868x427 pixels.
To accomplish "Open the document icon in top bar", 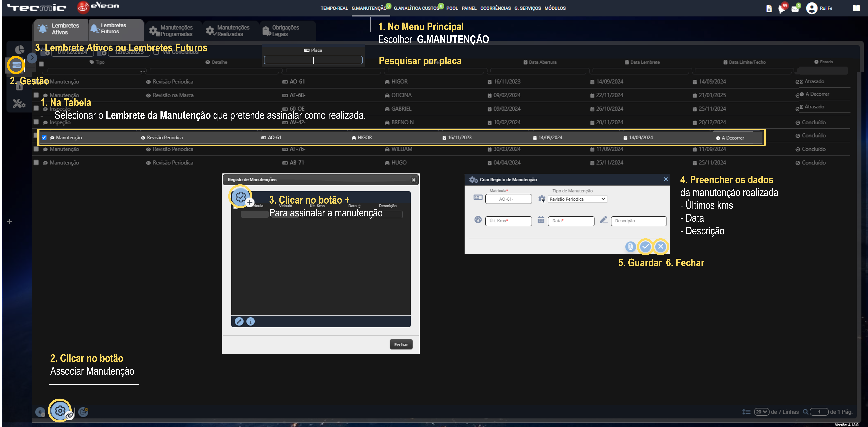I will coord(769,9).
